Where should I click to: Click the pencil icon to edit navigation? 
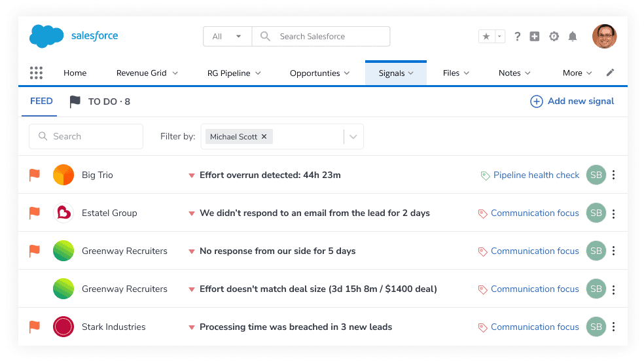pyautogui.click(x=611, y=73)
